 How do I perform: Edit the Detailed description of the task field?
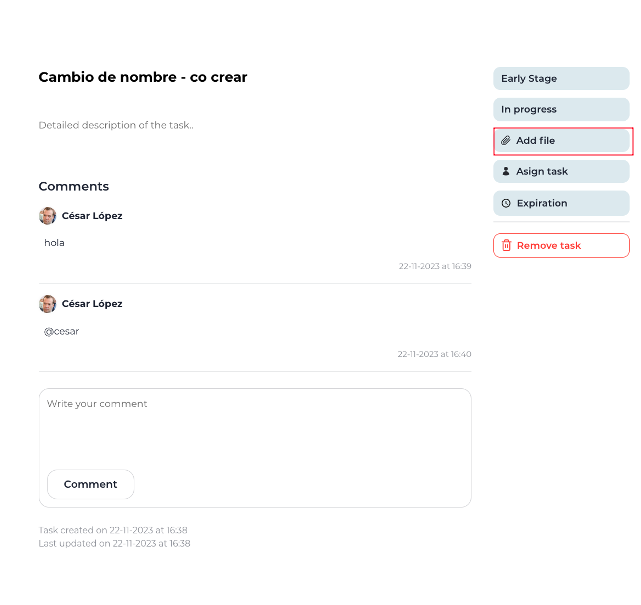pos(116,125)
